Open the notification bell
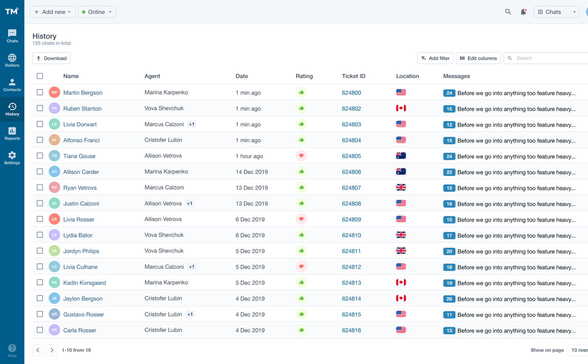Viewport: 588px width, 364px height. click(x=523, y=11)
